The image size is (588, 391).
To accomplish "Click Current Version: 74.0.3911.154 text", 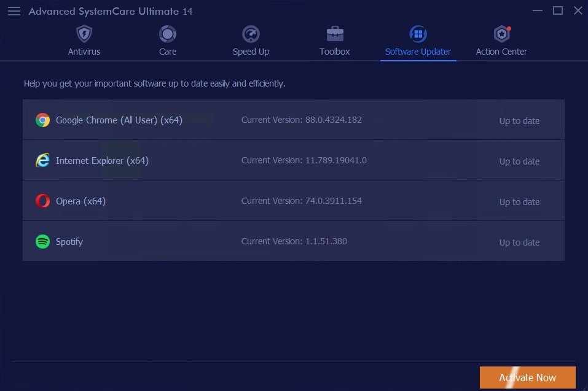I will pos(302,201).
